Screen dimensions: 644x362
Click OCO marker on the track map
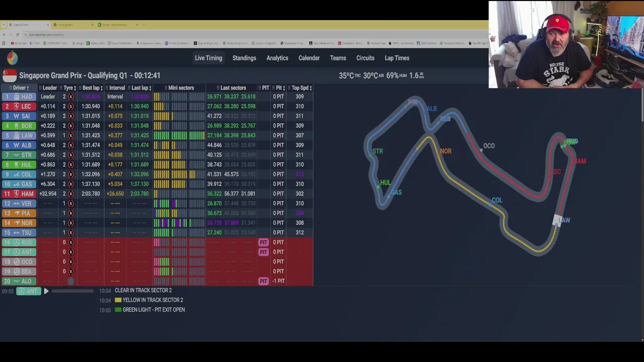tap(489, 146)
